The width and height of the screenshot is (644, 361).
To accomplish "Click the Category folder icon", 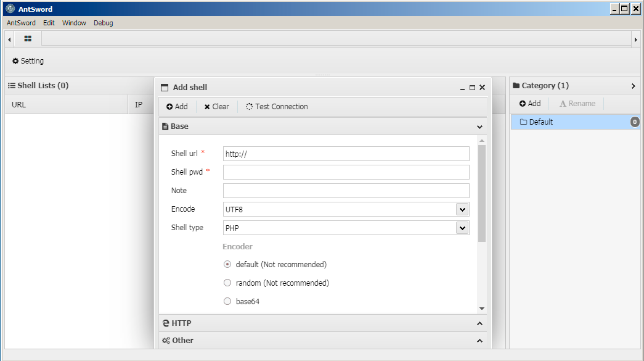I will (x=516, y=86).
